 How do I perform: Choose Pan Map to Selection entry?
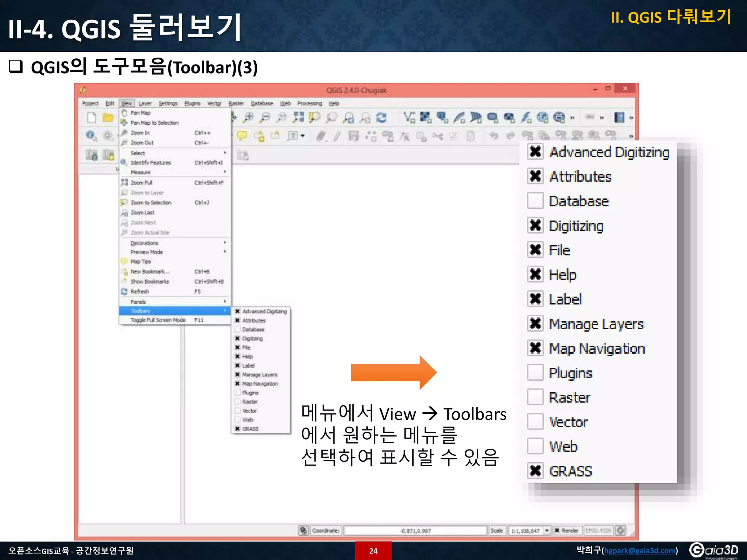[x=175, y=123]
